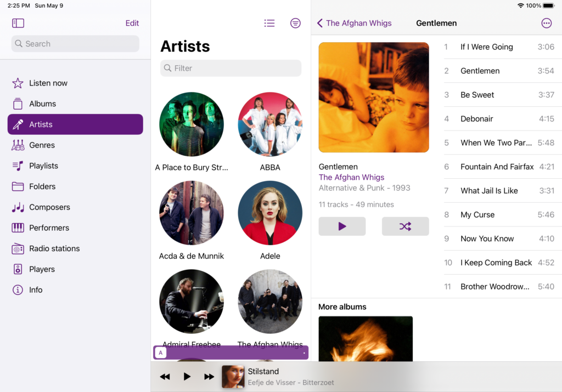
Task: Click the Players speaker icon
Action: (x=18, y=269)
